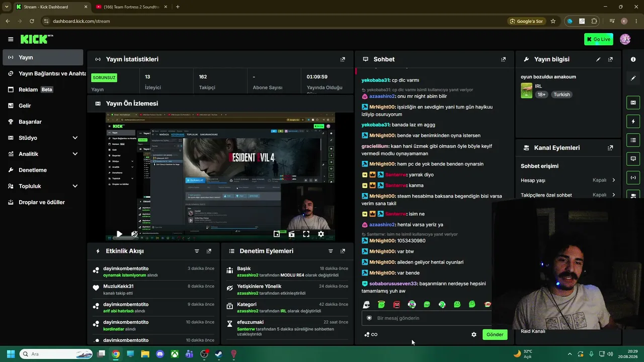Open the hamburger menu beside the Kick logo
The width and height of the screenshot is (644, 362).
click(x=11, y=39)
